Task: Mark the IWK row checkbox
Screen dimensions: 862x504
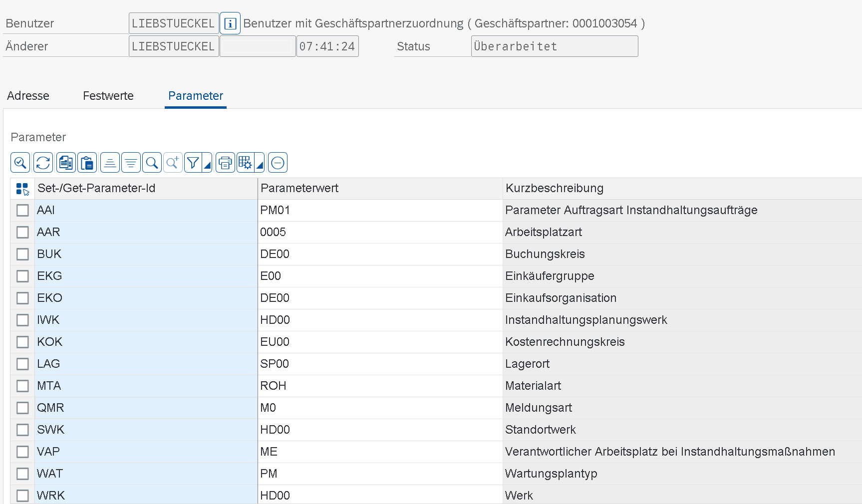Action: pos(22,320)
